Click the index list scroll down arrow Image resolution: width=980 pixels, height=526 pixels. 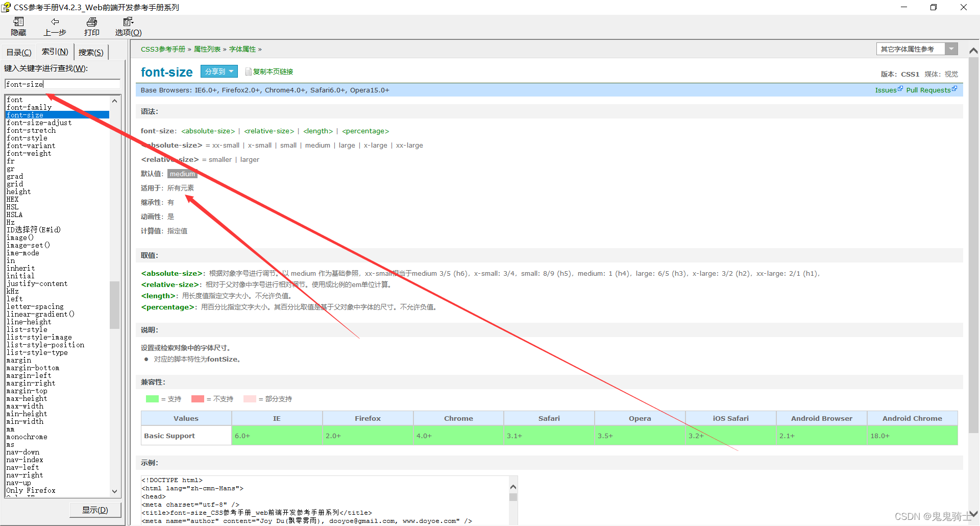115,491
